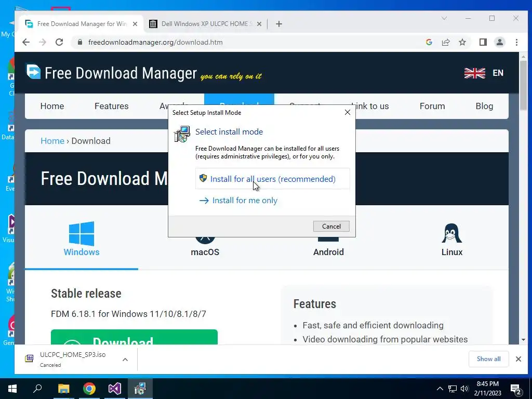Screen dimensions: 532x399
Task: Share this page icon
Action: click(445, 42)
